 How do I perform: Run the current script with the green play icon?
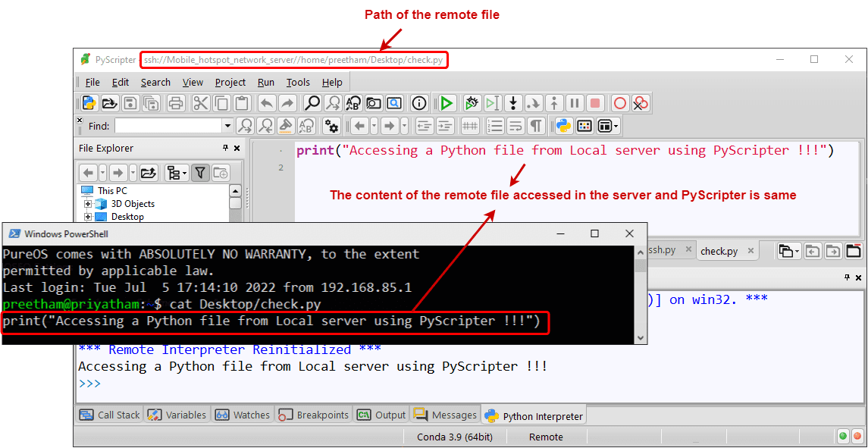pos(447,103)
